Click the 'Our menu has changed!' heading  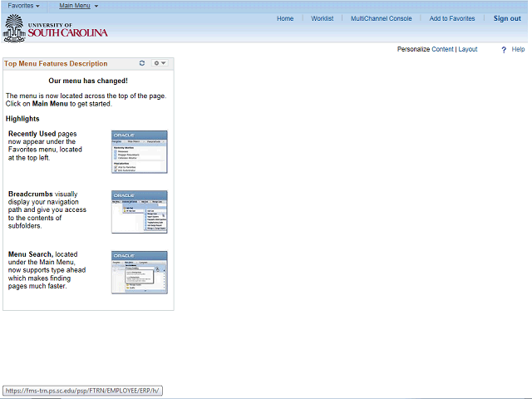[x=88, y=81]
